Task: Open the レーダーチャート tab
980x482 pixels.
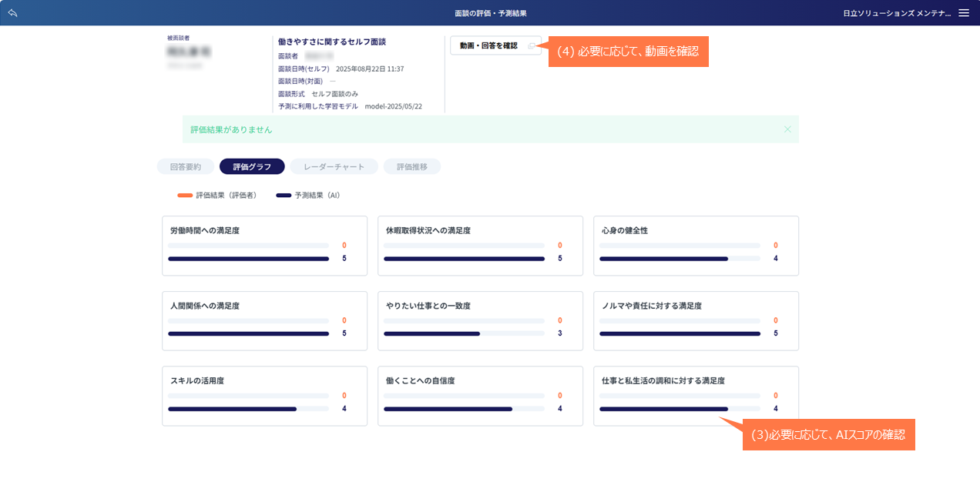Action: point(334,166)
